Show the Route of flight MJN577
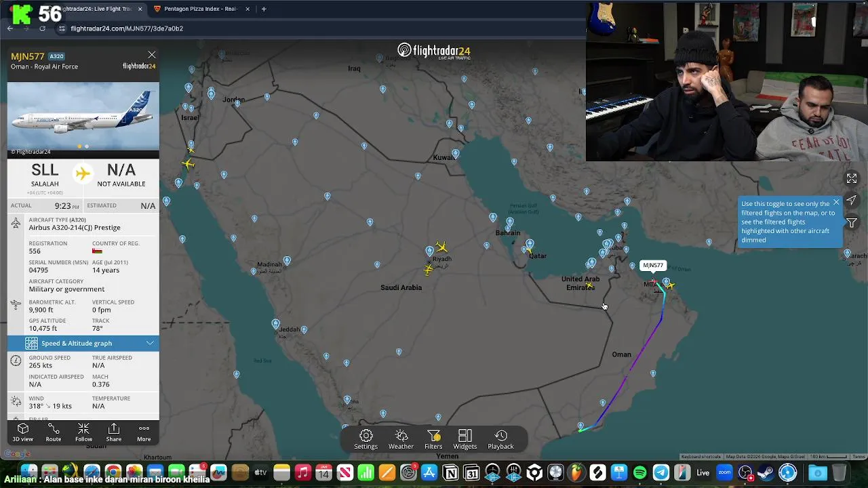This screenshot has width=868, height=488. [x=53, y=432]
